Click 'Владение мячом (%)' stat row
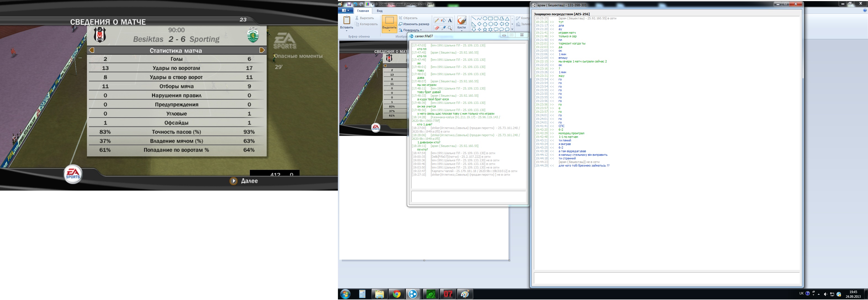The width and height of the screenshot is (868, 300). [x=177, y=141]
